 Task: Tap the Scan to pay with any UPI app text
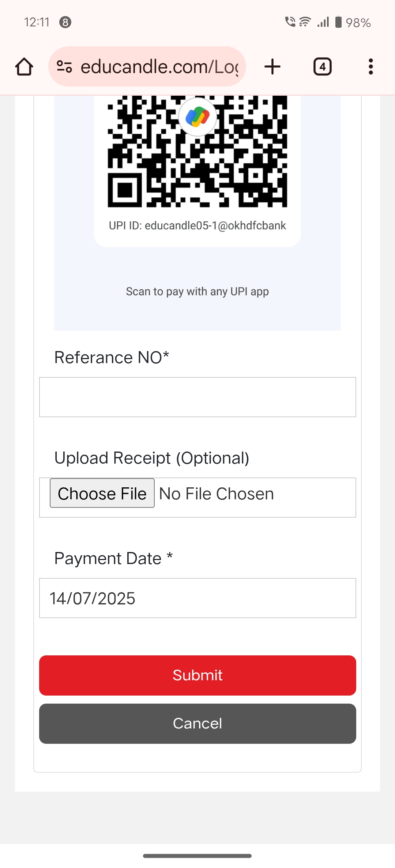197,292
